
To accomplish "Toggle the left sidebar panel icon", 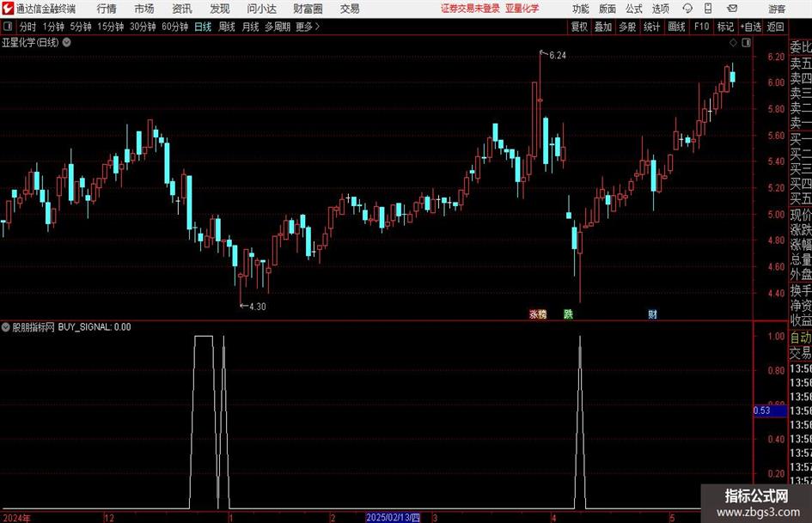I will (8, 27).
